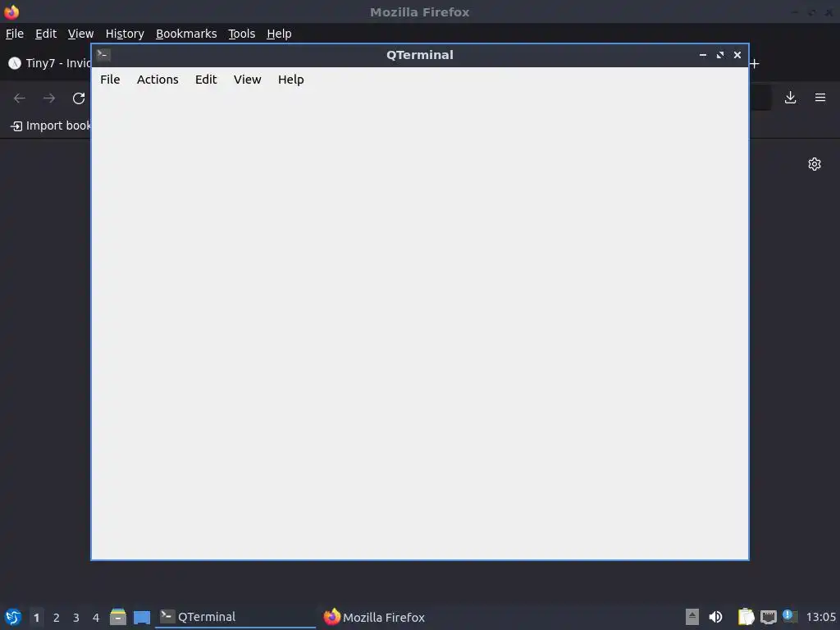Screen dimensions: 840x630
Task: Close the QTerminal window
Action: (x=737, y=55)
